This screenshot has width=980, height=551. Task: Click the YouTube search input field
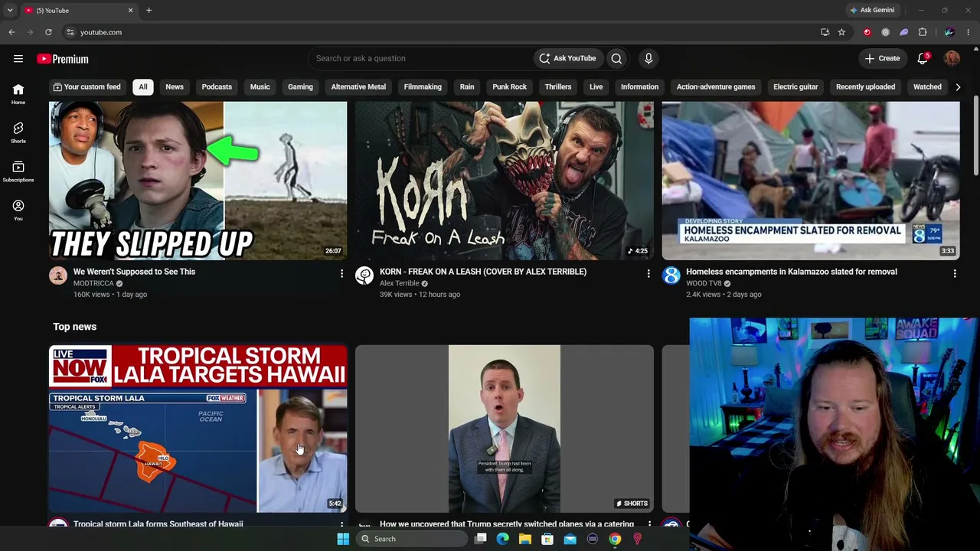(x=420, y=58)
